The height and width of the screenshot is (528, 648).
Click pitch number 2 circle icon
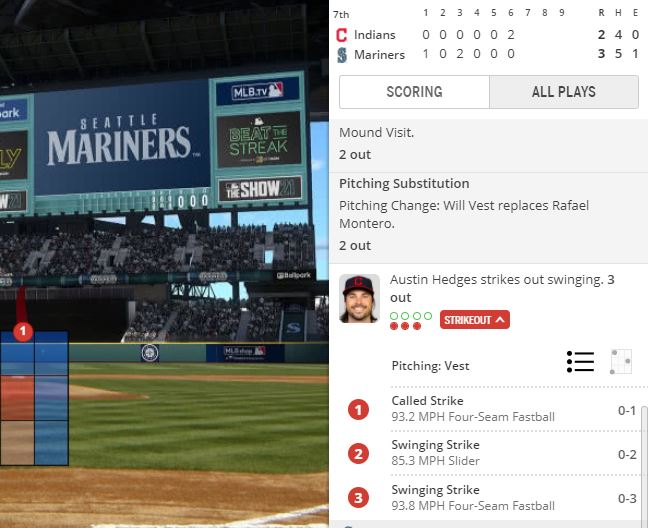358,454
